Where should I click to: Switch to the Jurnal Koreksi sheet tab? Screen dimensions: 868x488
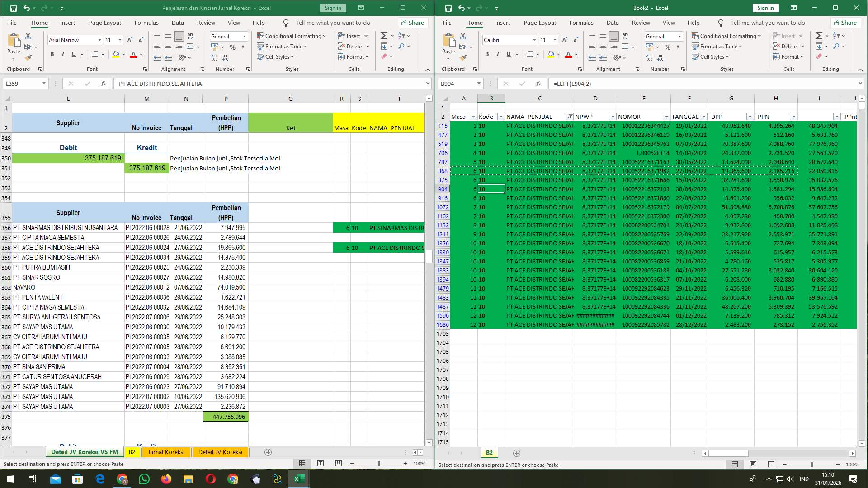click(166, 452)
